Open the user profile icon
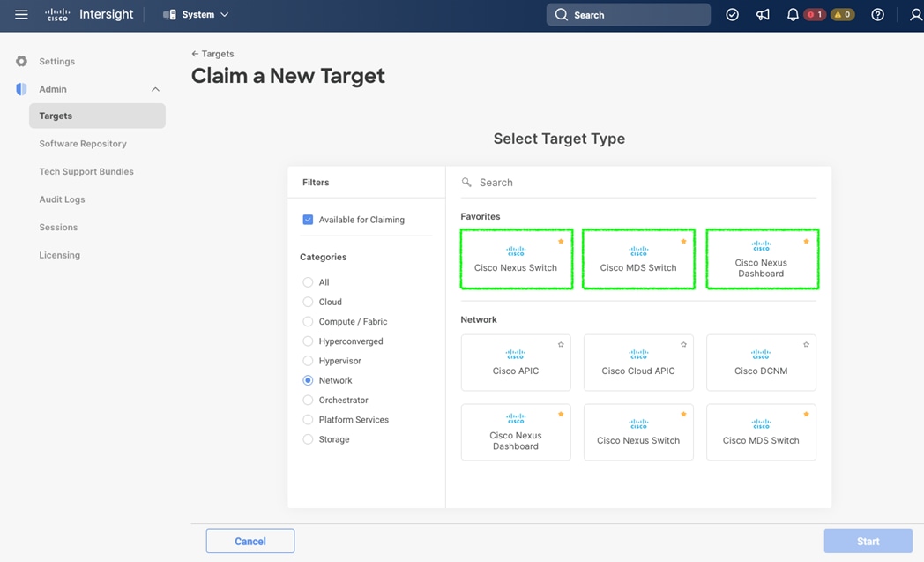 [x=916, y=15]
